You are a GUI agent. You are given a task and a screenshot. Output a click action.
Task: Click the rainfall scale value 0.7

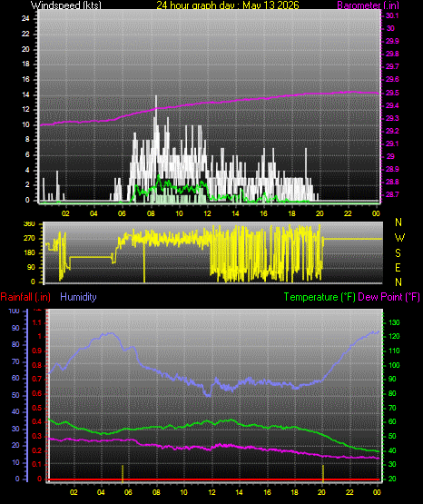[x=37, y=379]
